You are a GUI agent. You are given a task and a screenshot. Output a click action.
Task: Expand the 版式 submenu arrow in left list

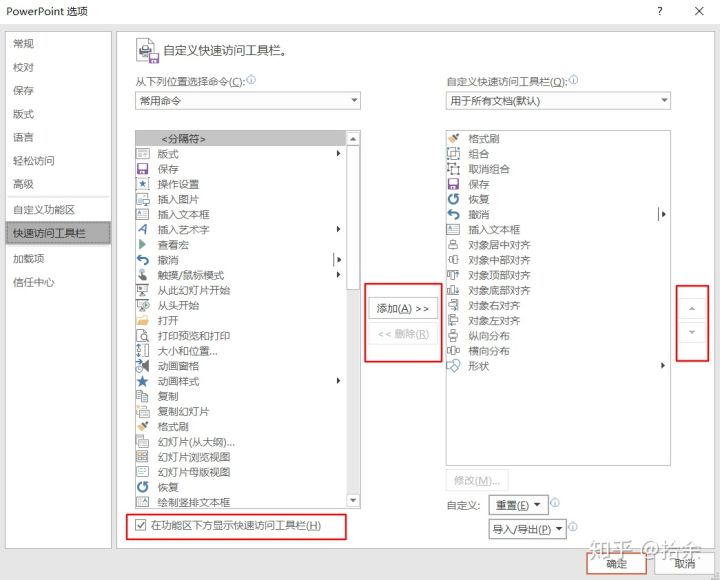pyautogui.click(x=338, y=153)
